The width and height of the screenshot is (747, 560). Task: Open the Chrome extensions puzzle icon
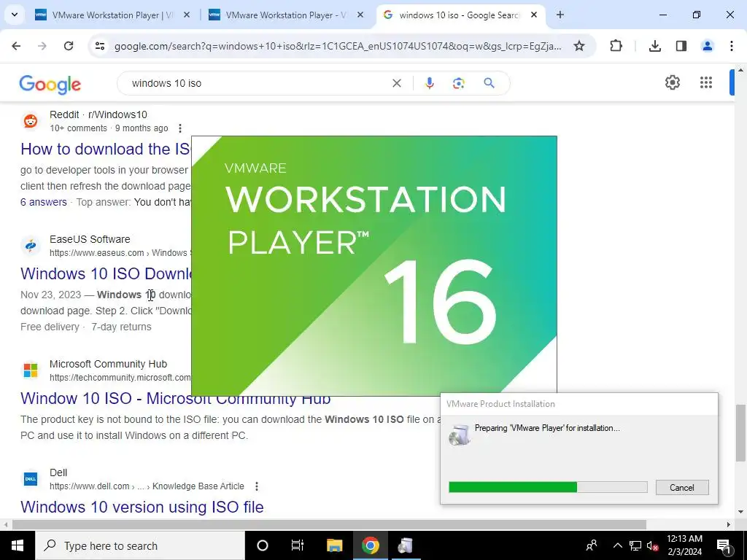coord(616,46)
